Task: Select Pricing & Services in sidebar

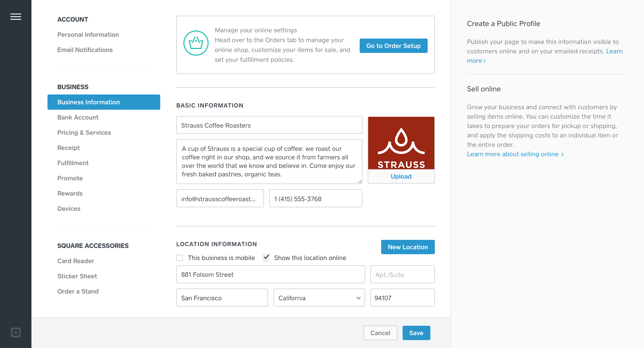Action: (x=84, y=133)
